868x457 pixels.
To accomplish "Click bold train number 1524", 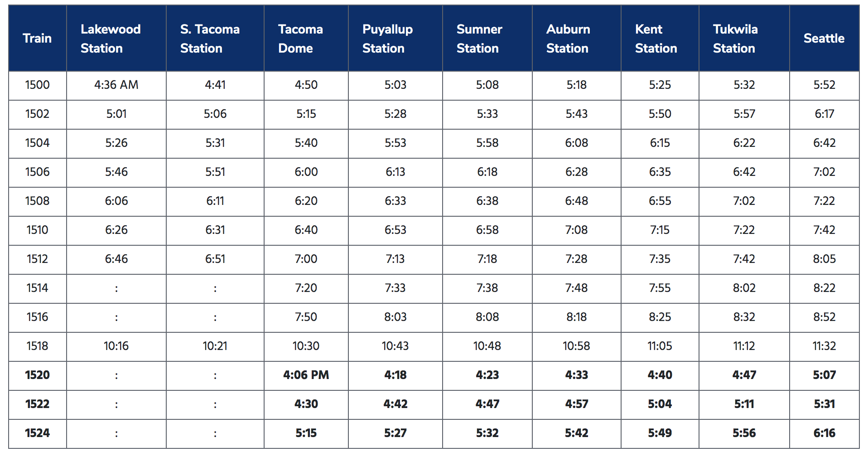I will [x=37, y=433].
